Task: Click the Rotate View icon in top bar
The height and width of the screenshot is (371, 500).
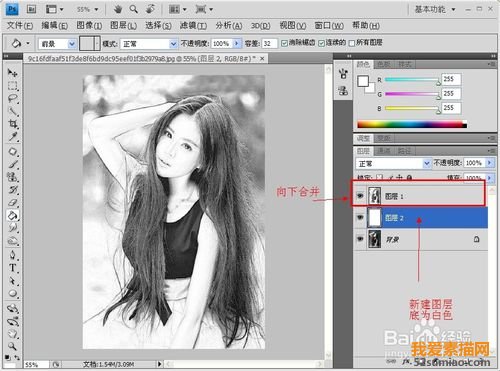Action: point(150,9)
